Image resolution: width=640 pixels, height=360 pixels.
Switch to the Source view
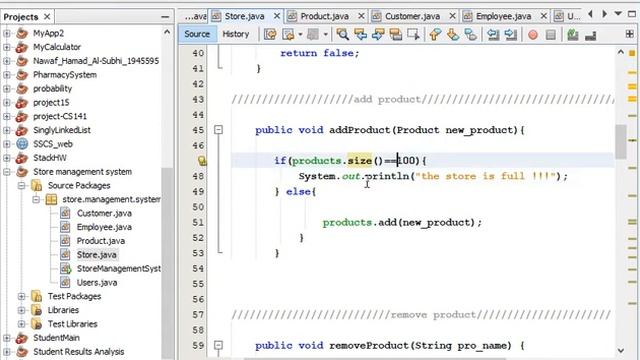point(197,34)
